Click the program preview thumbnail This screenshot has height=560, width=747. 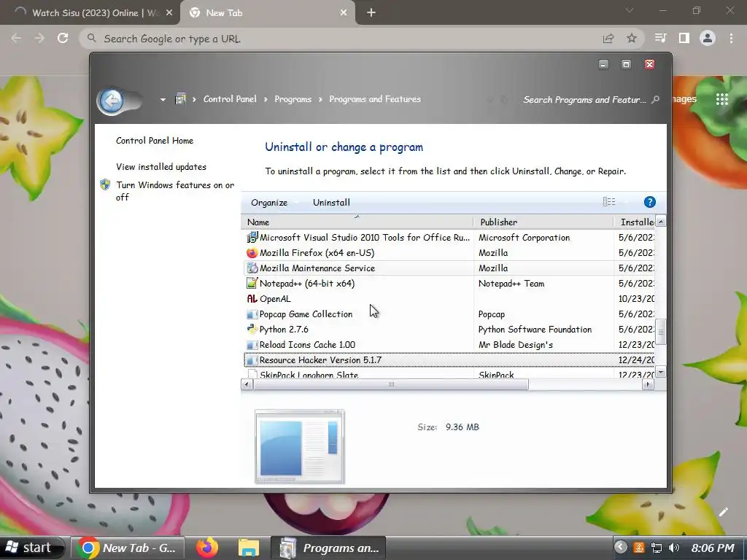pos(299,446)
